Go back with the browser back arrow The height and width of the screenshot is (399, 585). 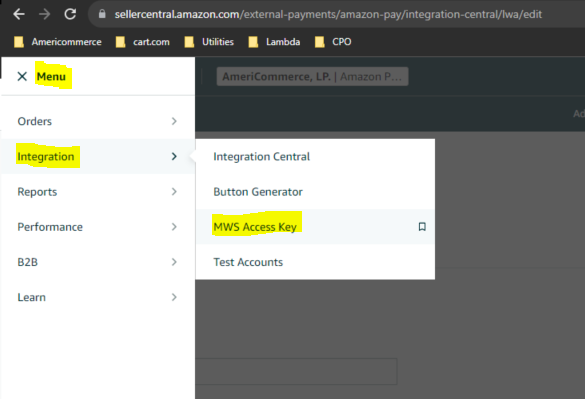[x=19, y=15]
